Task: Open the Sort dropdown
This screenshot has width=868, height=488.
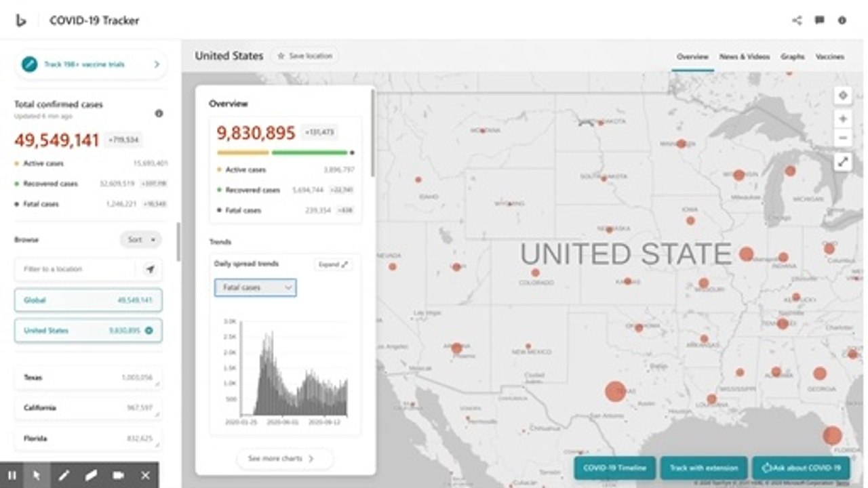Action: point(141,239)
